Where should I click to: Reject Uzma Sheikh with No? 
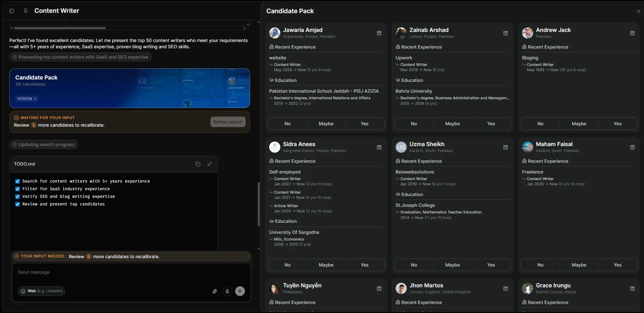click(x=413, y=265)
